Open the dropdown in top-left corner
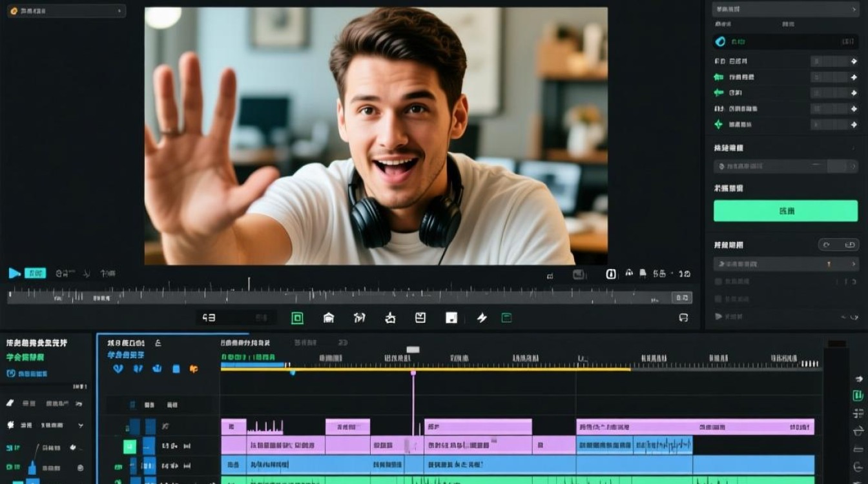868x484 pixels. (x=66, y=11)
